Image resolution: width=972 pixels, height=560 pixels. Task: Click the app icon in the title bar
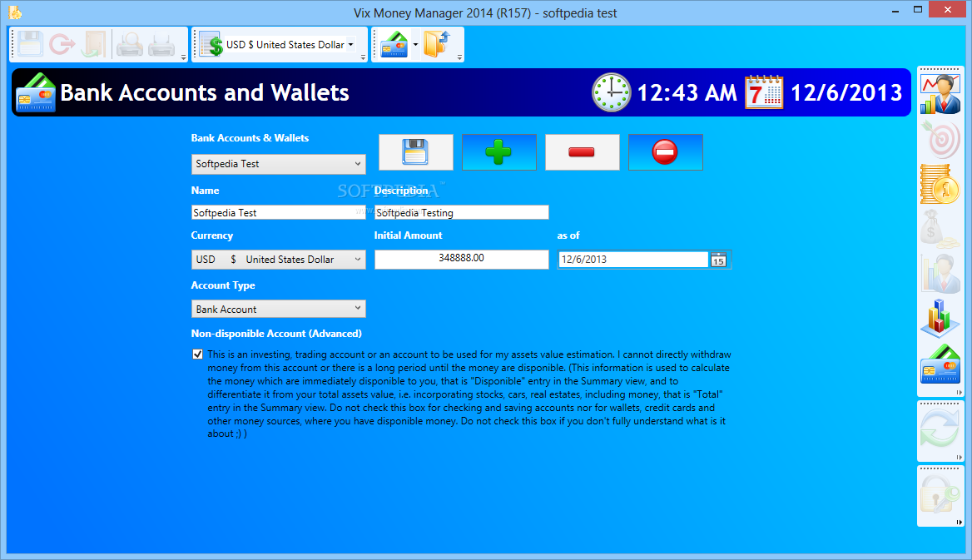(x=15, y=12)
